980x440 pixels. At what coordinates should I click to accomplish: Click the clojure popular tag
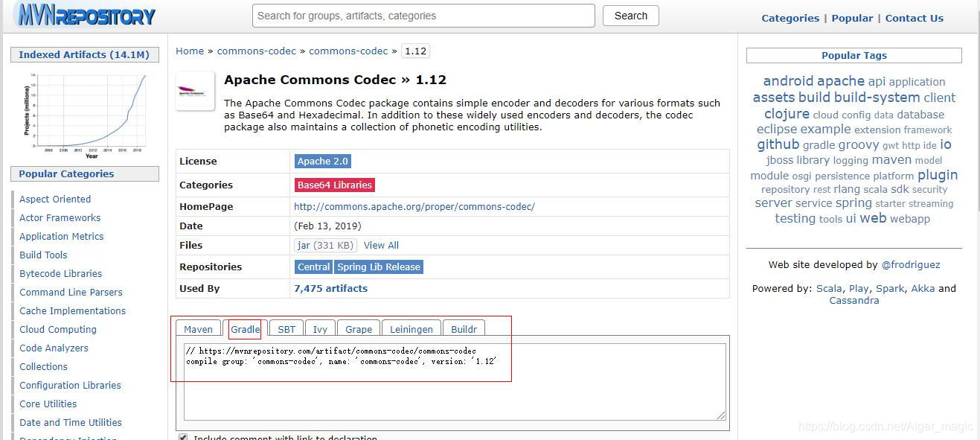coord(787,114)
